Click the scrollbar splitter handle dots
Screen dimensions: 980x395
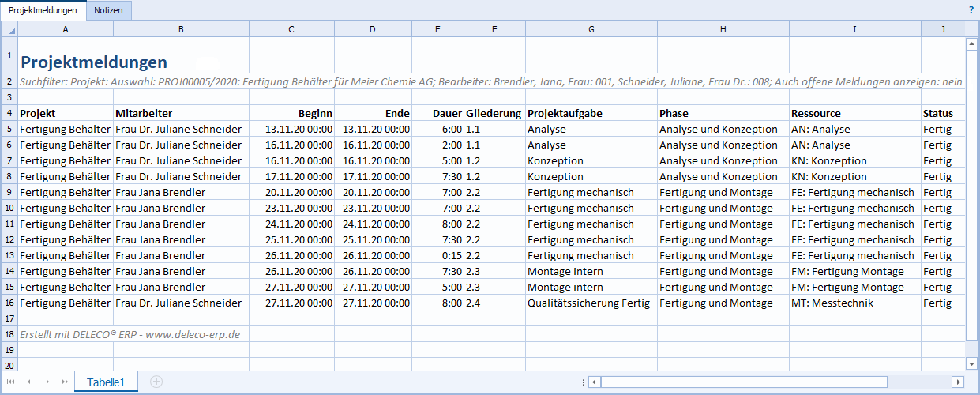[583, 382]
